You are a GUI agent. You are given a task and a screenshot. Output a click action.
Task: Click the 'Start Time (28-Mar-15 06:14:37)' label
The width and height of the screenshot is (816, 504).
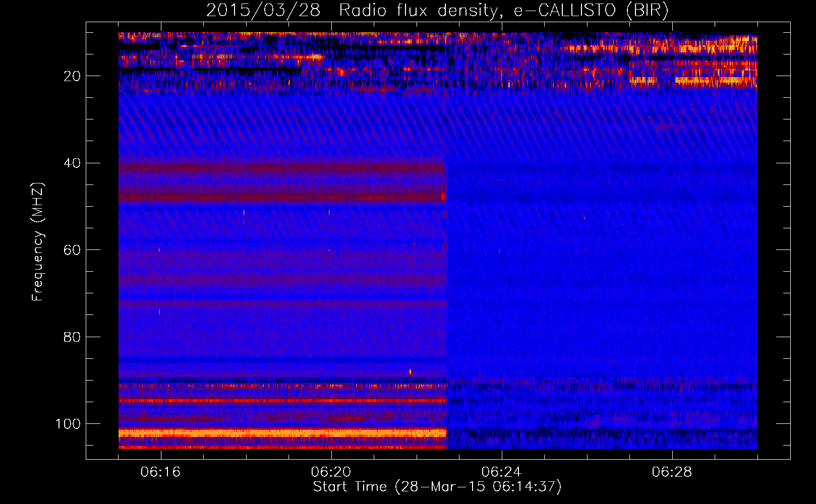[x=437, y=487]
